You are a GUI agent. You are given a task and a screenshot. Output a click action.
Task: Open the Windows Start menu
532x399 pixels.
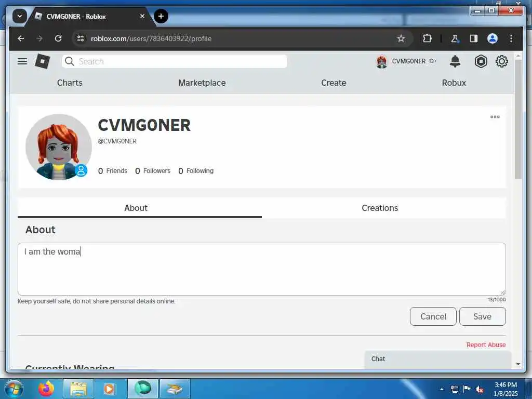(x=13, y=389)
